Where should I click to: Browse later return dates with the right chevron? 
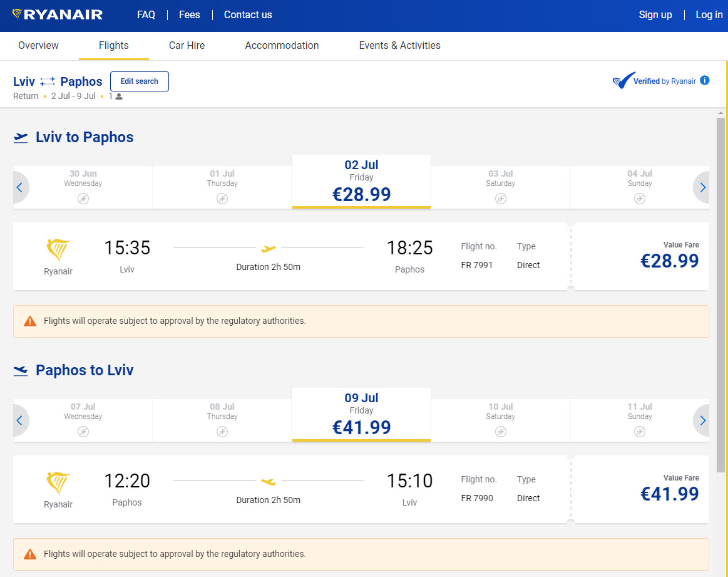702,420
